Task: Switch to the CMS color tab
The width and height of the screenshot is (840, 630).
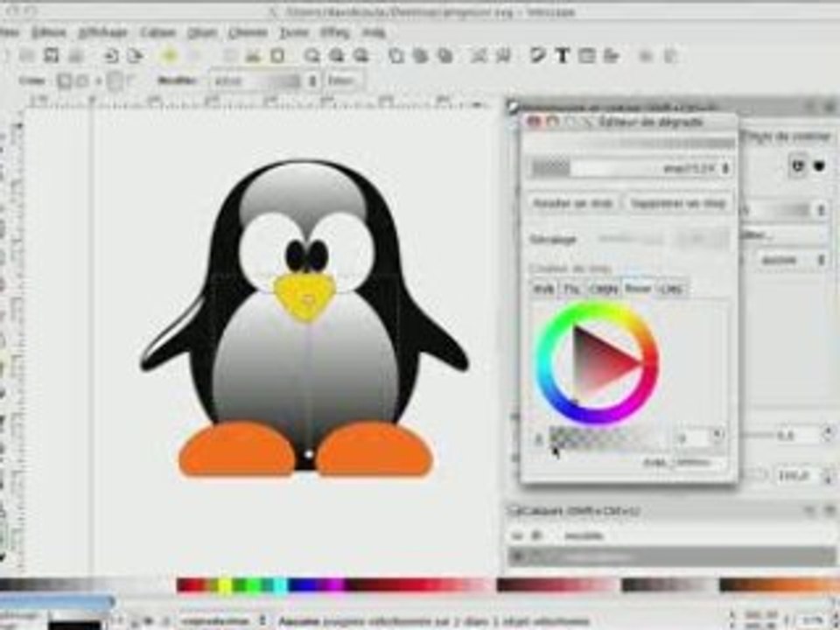Action: (x=671, y=290)
